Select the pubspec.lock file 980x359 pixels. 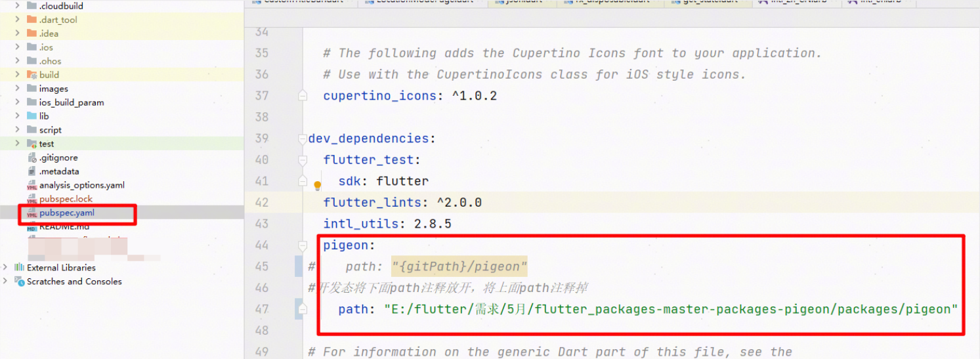pos(66,199)
